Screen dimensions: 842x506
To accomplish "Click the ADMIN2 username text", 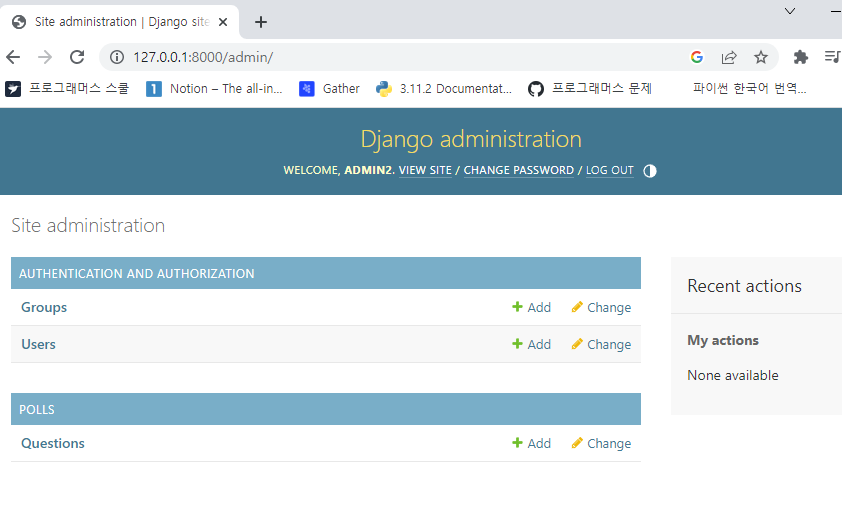I will click(x=369, y=170).
